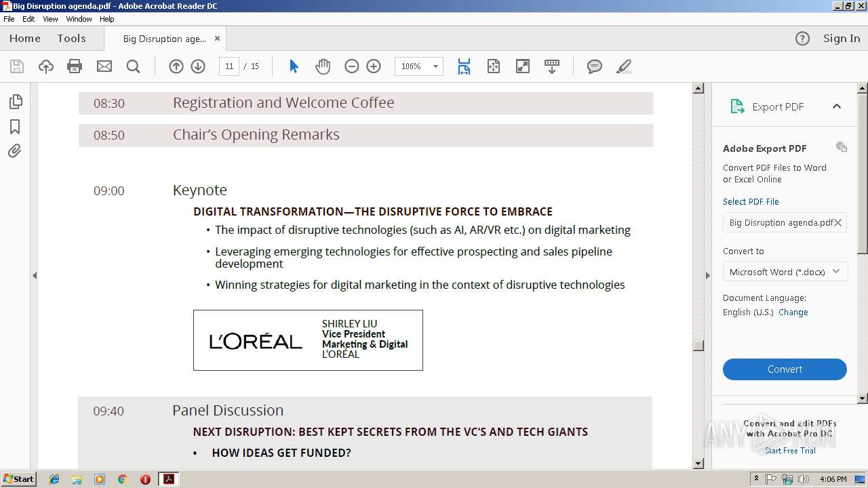Click the Save file icon
The width and height of the screenshot is (868, 488).
pyautogui.click(x=17, y=66)
